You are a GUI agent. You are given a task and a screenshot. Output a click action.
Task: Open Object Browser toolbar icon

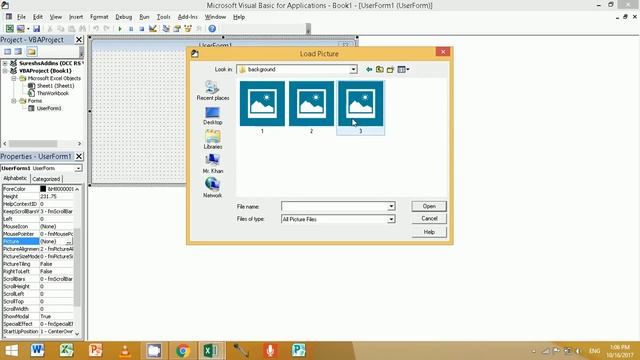[188, 29]
